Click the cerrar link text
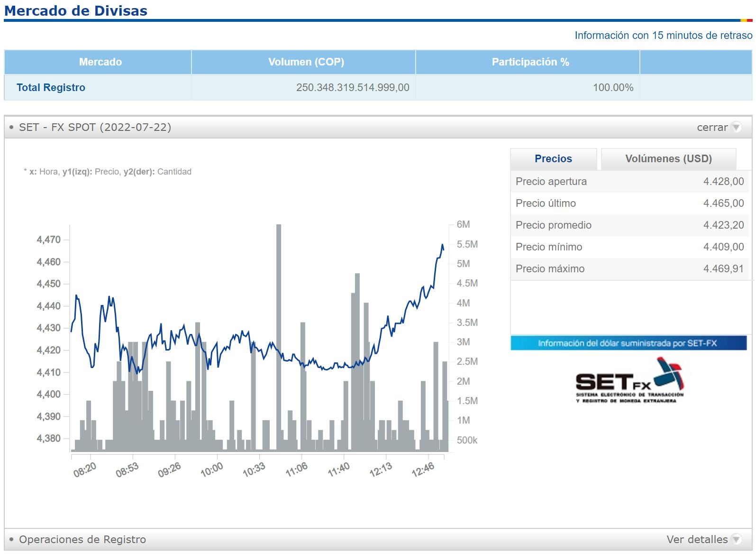 (711, 127)
